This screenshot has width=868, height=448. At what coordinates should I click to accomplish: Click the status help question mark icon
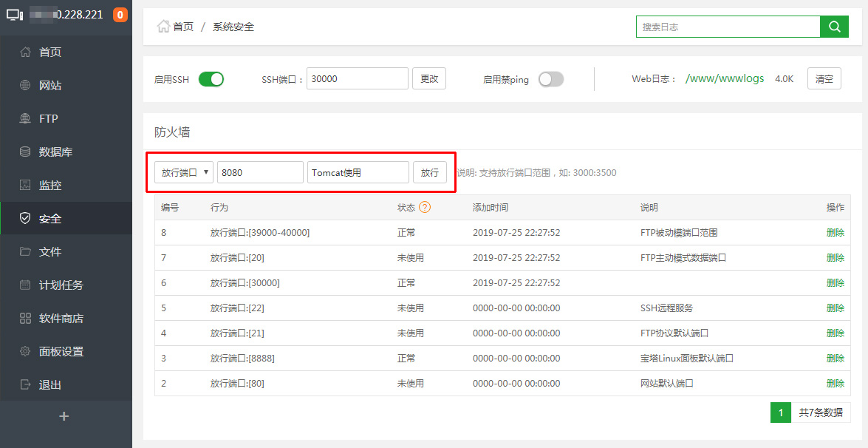[x=425, y=208]
